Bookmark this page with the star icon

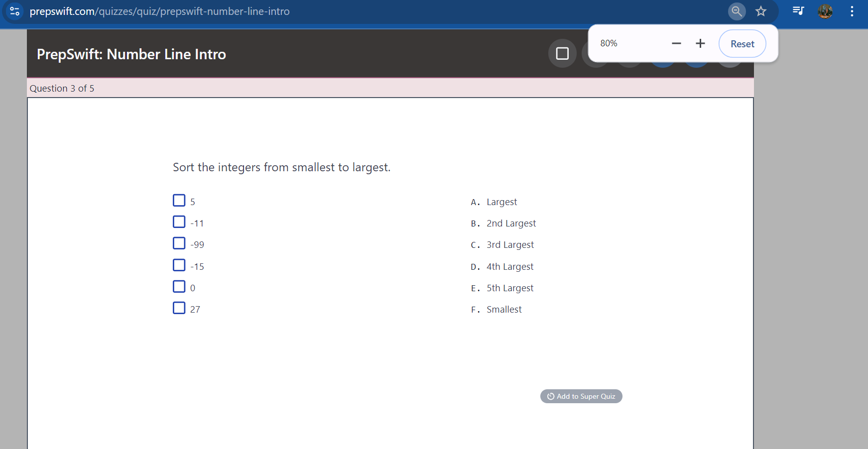click(760, 11)
